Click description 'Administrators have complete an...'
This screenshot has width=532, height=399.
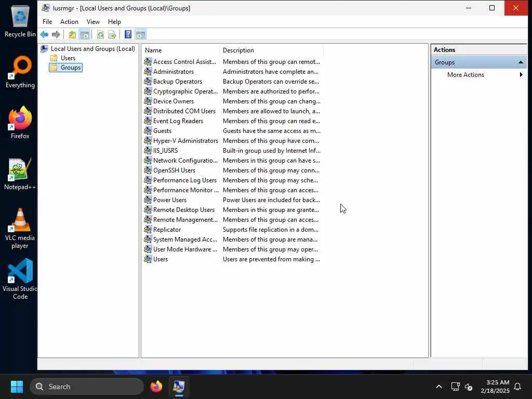tap(270, 71)
